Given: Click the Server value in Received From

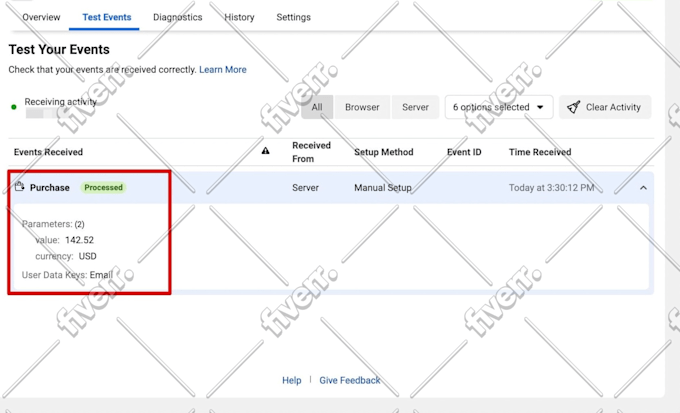Looking at the screenshot, I should point(305,188).
